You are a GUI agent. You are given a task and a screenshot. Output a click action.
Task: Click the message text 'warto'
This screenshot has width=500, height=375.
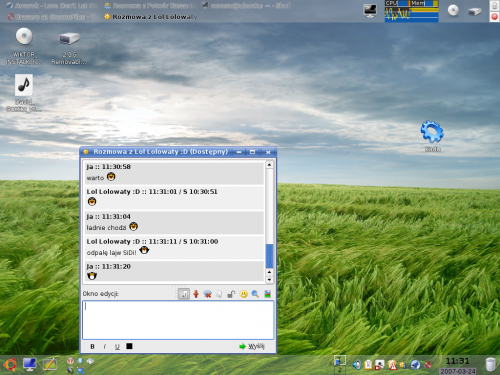(x=95, y=178)
